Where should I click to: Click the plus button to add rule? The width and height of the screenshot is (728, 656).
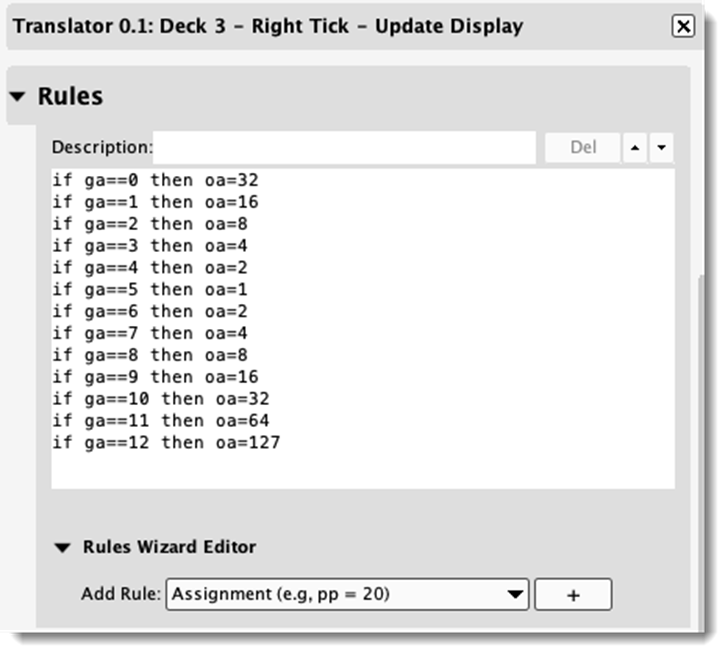tap(573, 594)
